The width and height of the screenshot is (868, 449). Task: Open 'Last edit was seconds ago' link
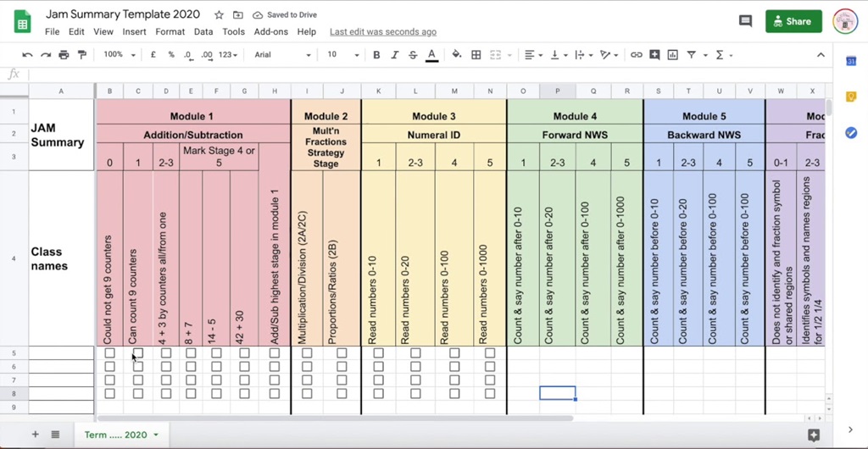click(x=383, y=32)
